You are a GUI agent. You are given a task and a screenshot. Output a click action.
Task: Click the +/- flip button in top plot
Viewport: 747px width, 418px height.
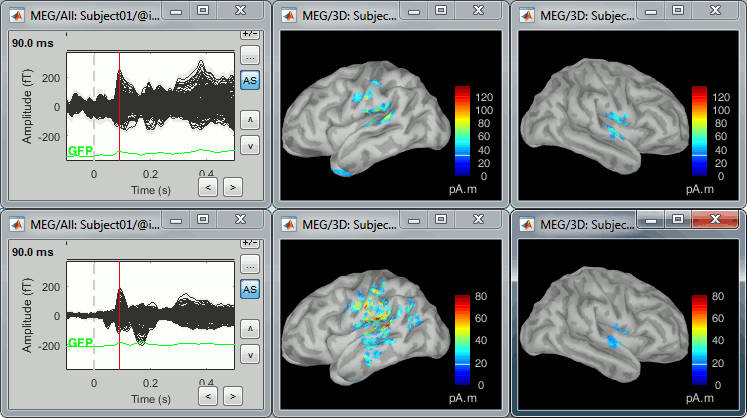[249, 33]
